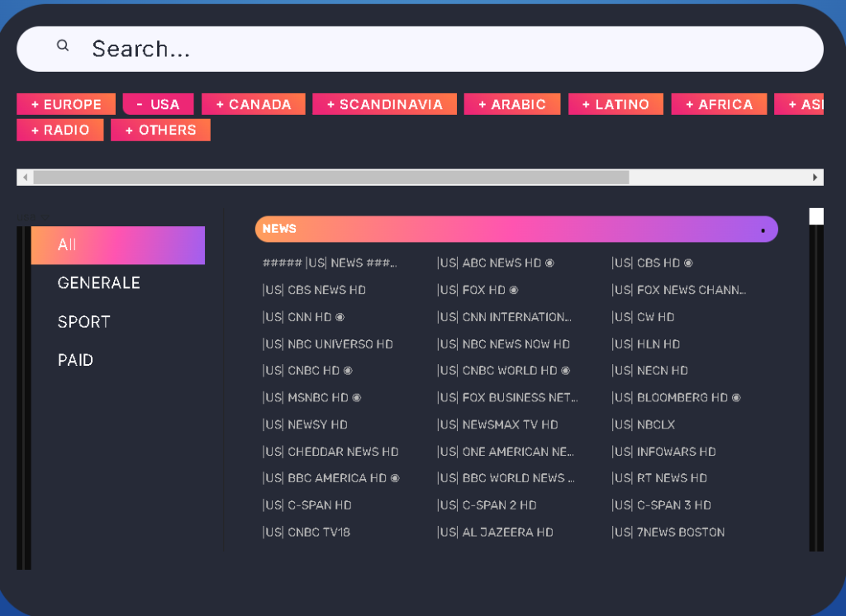Screen dimensions: 846x616
Task: Open the '|US| NBC NEWS NOW HD' channel
Action: pyautogui.click(x=503, y=344)
